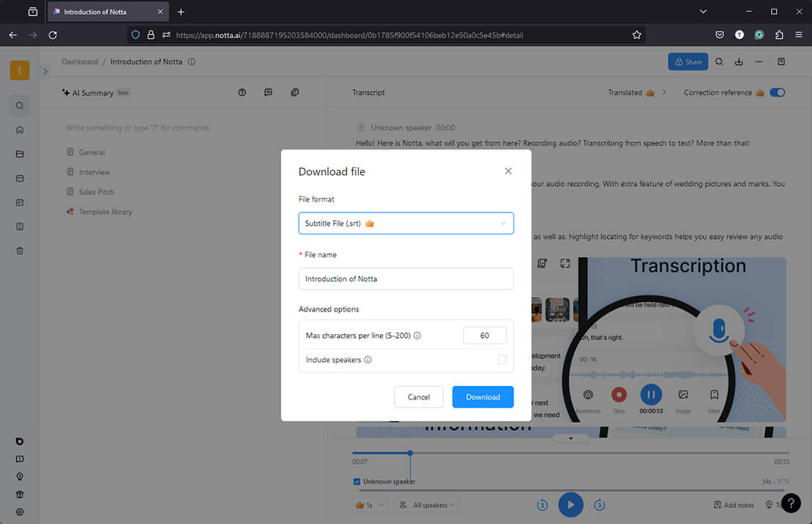812x524 pixels.
Task: Open the browser extensions icon
Action: 779,35
